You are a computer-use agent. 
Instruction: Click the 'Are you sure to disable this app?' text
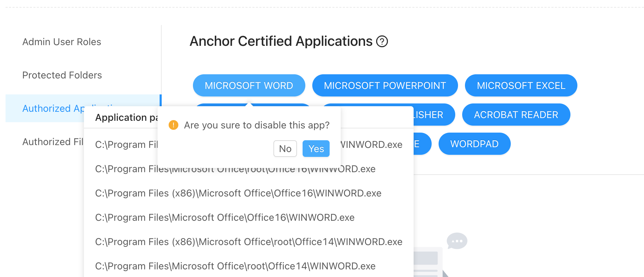click(257, 125)
